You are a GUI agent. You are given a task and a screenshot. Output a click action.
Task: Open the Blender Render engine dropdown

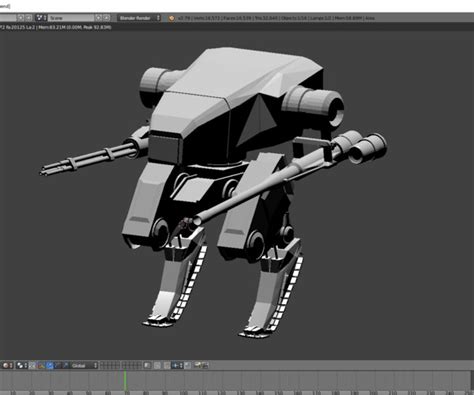[140, 18]
